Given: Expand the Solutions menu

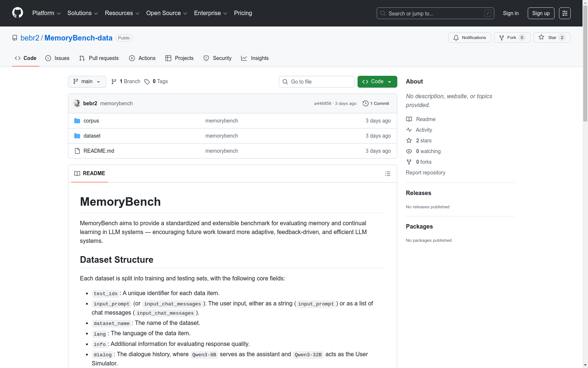Looking at the screenshot, I should [83, 13].
